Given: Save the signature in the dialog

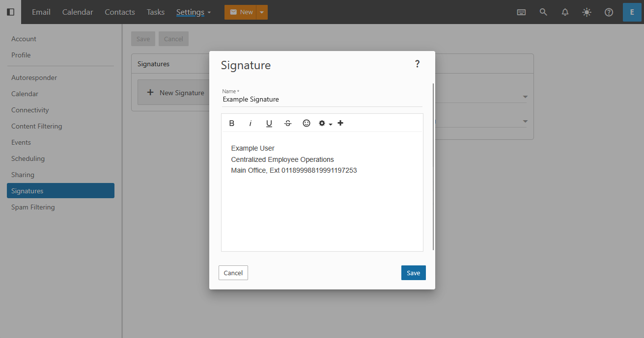Looking at the screenshot, I should pos(413,273).
